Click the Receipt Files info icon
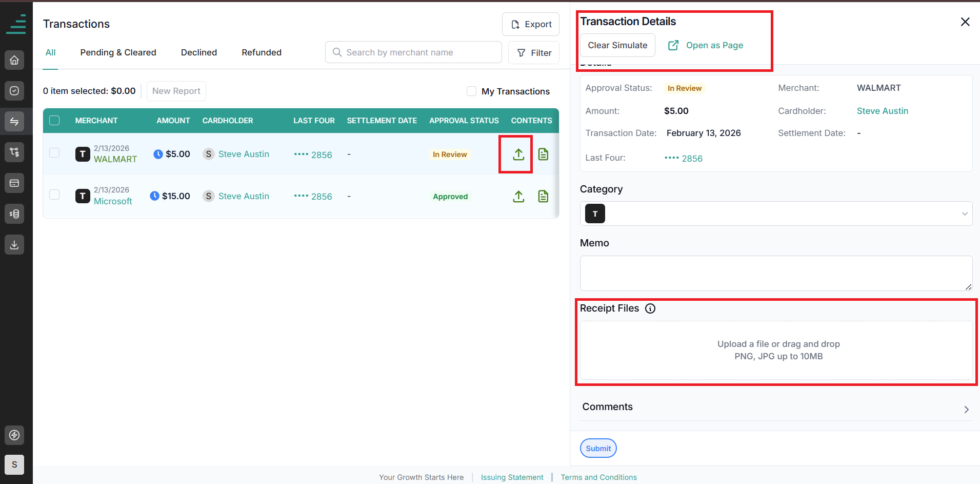Screen dimensions: 980x484 (650, 308)
